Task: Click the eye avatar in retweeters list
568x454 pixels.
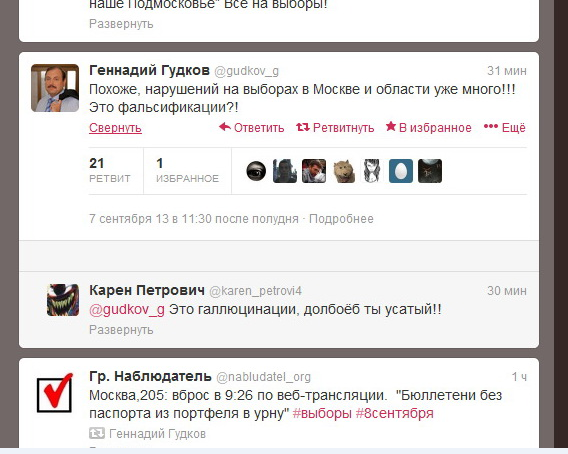Action: click(x=256, y=171)
